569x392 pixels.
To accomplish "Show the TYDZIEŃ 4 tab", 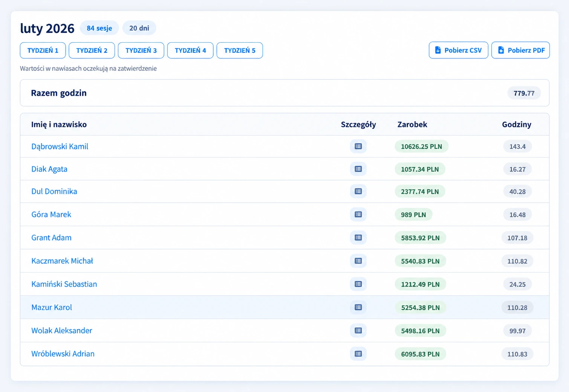I will (190, 50).
